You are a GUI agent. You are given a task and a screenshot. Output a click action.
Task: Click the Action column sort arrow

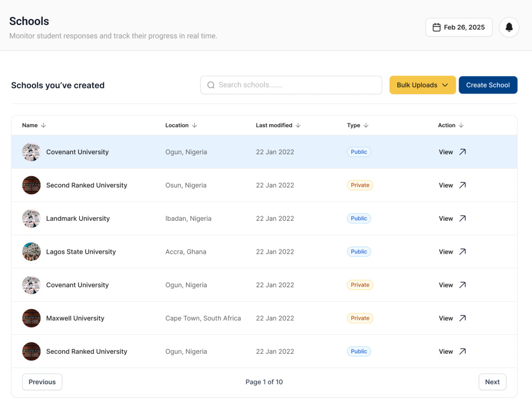461,125
